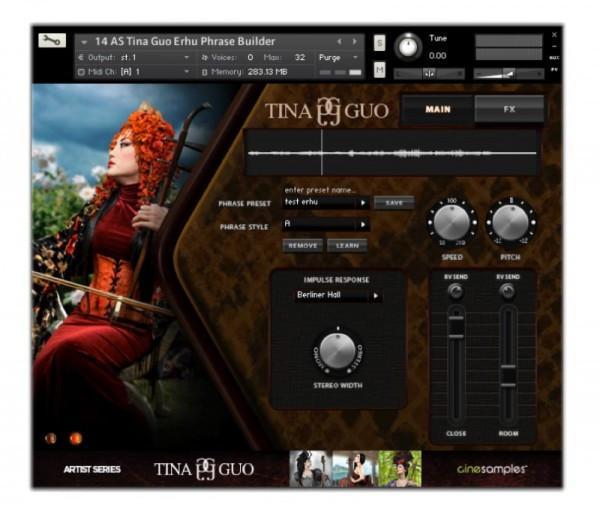This screenshot has width=600, height=520.
Task: Click the ROOM mic RV SEND knob
Action: click(x=508, y=292)
